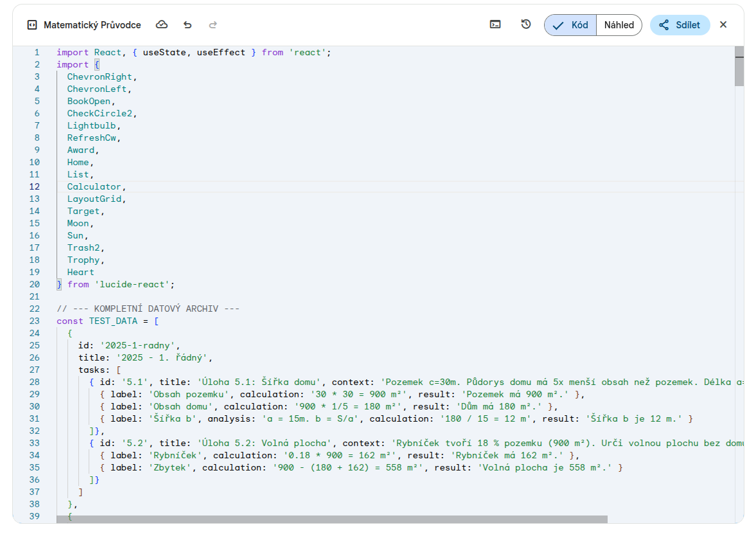The height and width of the screenshot is (547, 756).
Task: Open the console terminal panel
Action: pos(495,25)
